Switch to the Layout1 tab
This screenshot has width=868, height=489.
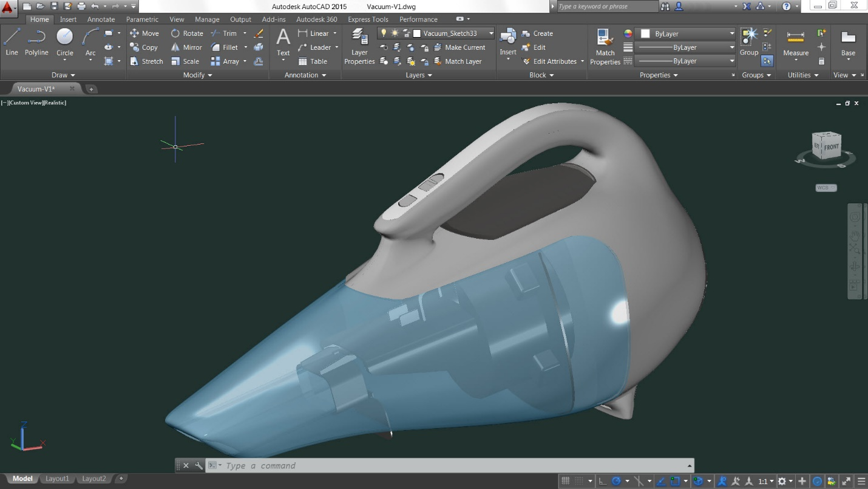coord(57,479)
